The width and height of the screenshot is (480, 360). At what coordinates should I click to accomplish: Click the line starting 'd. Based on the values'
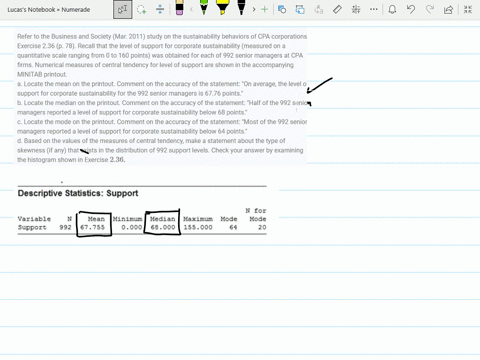[151, 141]
